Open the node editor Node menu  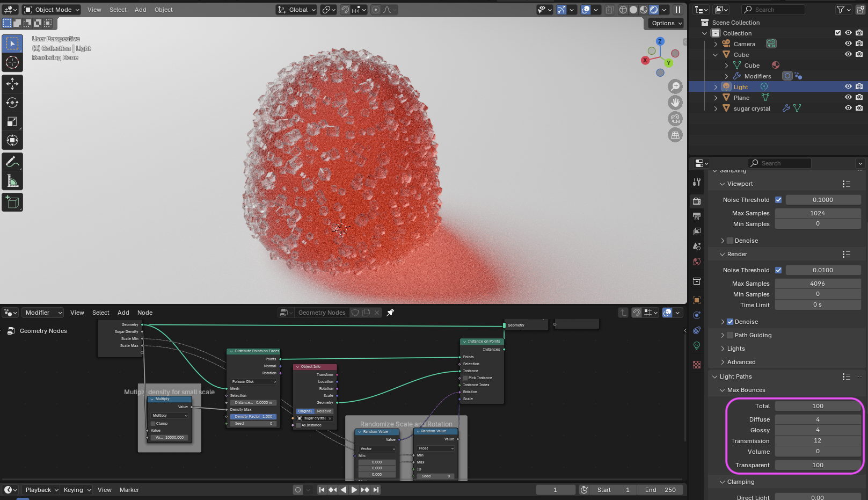[x=145, y=313]
